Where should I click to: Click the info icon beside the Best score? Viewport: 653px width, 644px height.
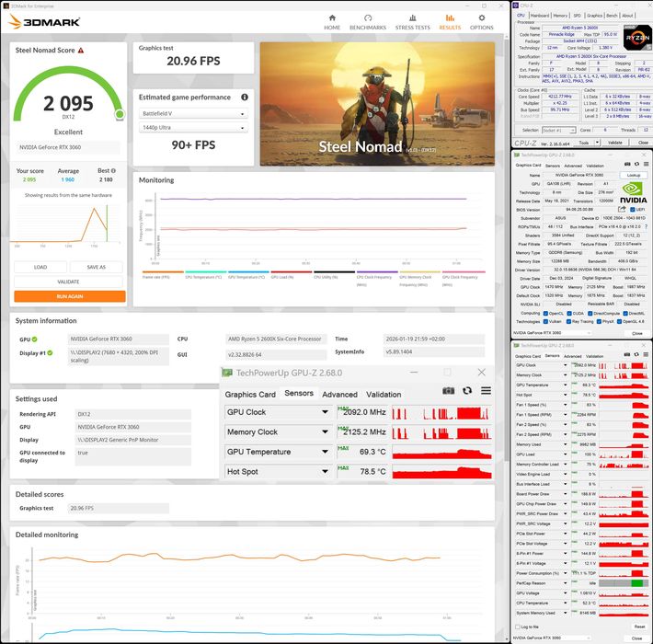[x=113, y=171]
